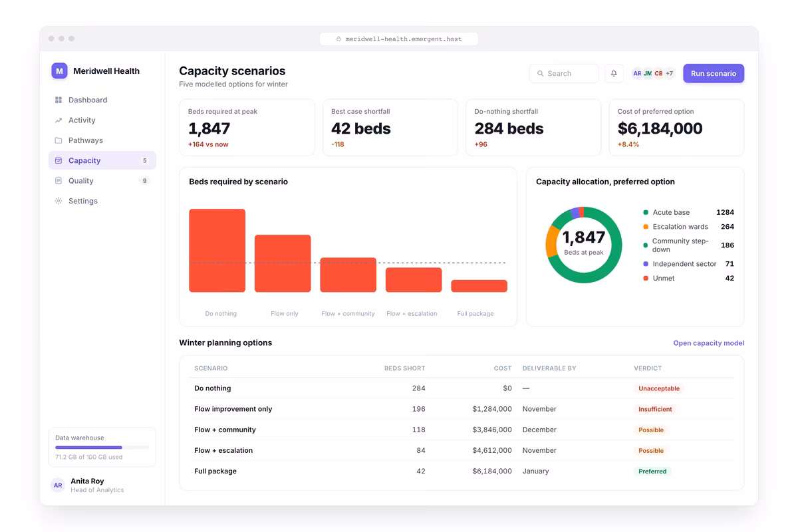Click Anita Roy's AR profile avatar
Image resolution: width=798 pixels, height=532 pixels.
click(58, 485)
